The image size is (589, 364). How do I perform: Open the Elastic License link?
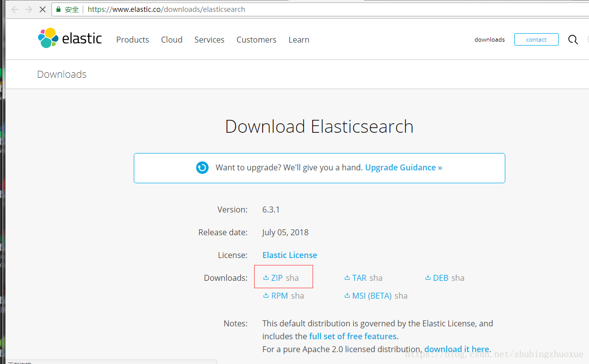click(x=289, y=255)
